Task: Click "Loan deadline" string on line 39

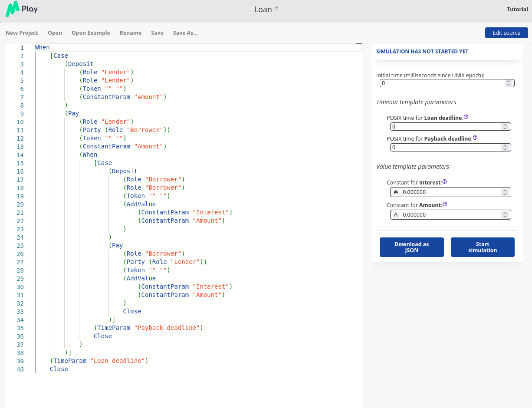Action: (x=118, y=361)
